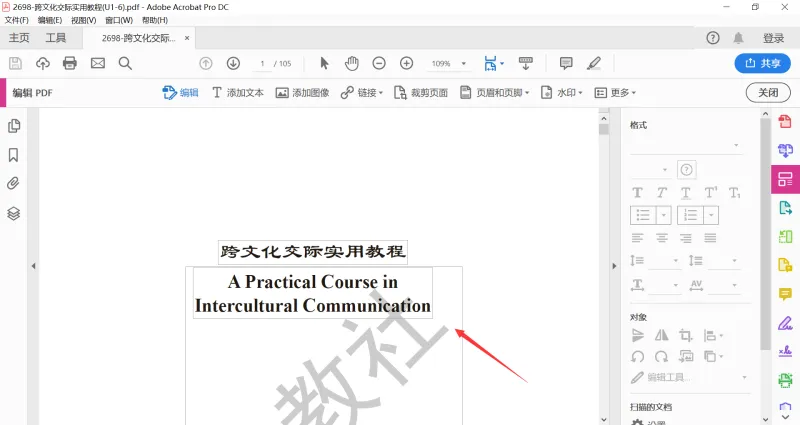Open the View menu

pos(84,20)
